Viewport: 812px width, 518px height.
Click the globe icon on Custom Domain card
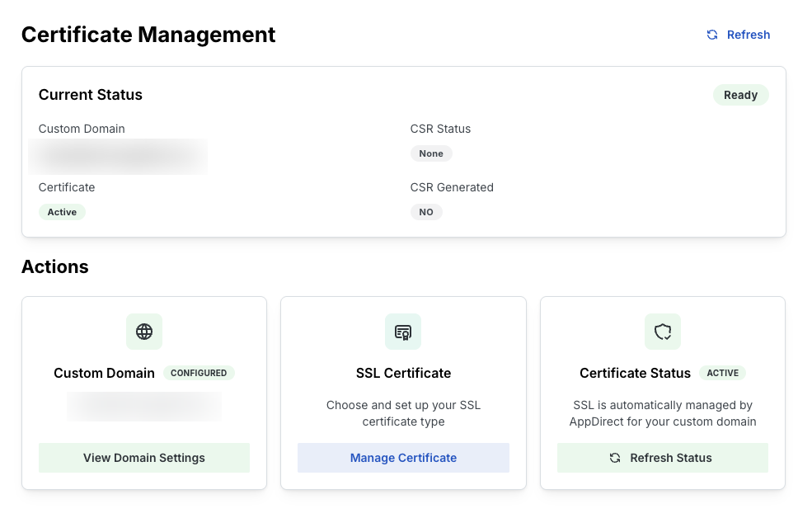pos(144,332)
